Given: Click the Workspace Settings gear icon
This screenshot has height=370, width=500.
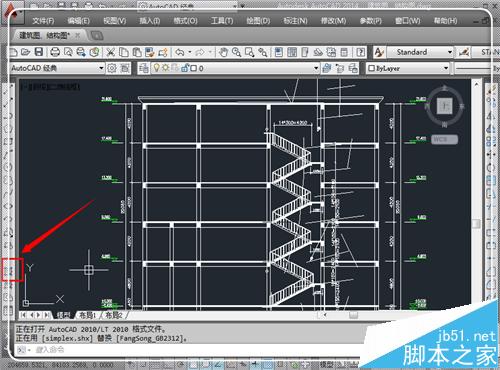Looking at the screenshot, I should (112, 68).
